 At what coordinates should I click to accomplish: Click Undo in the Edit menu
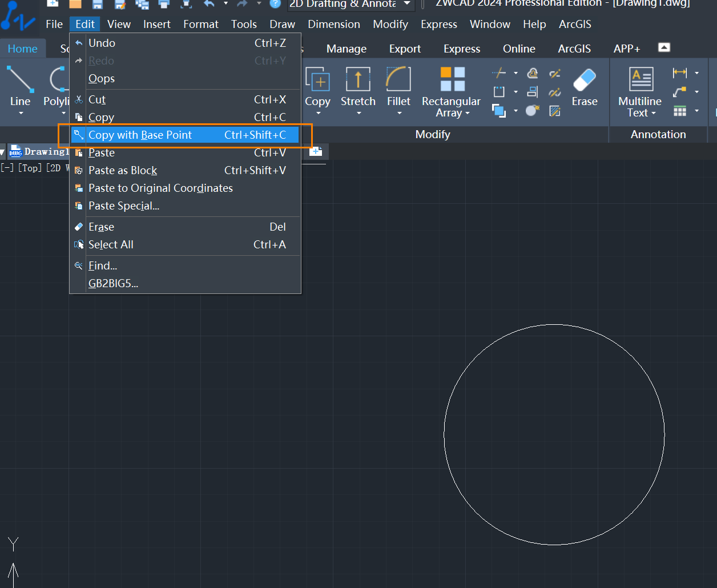click(185, 43)
